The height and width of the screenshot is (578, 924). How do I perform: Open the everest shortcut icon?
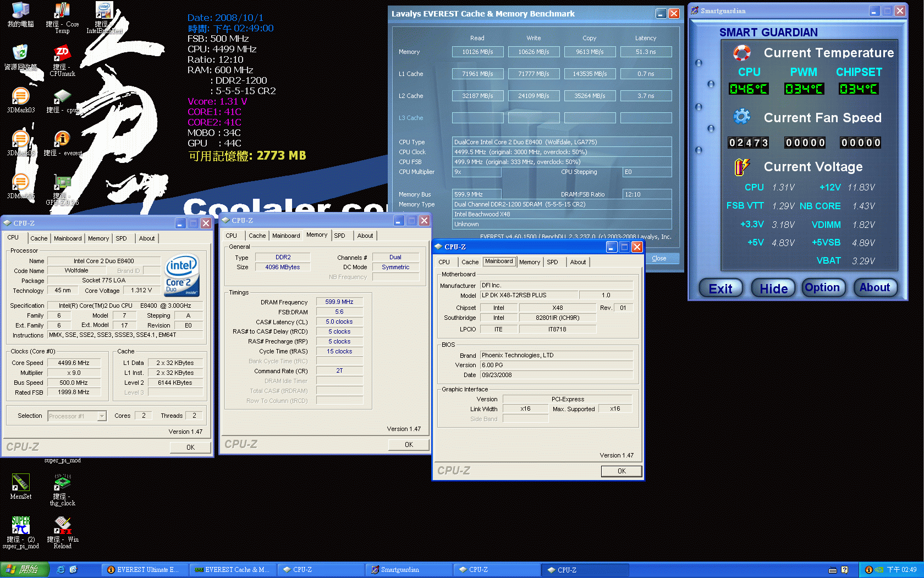[x=62, y=143]
